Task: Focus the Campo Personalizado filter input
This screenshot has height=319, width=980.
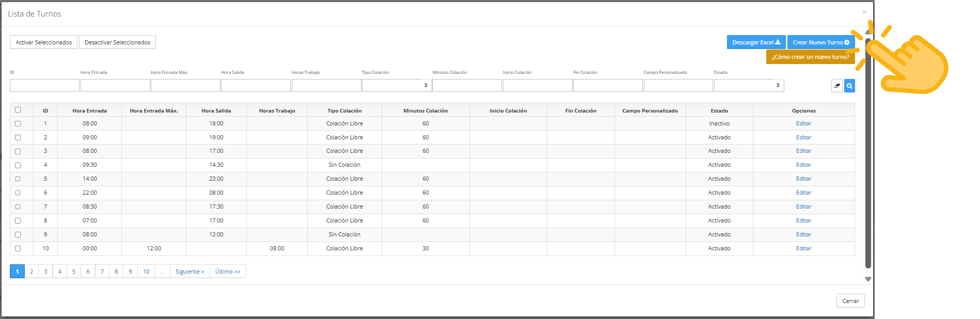Action: [678, 86]
